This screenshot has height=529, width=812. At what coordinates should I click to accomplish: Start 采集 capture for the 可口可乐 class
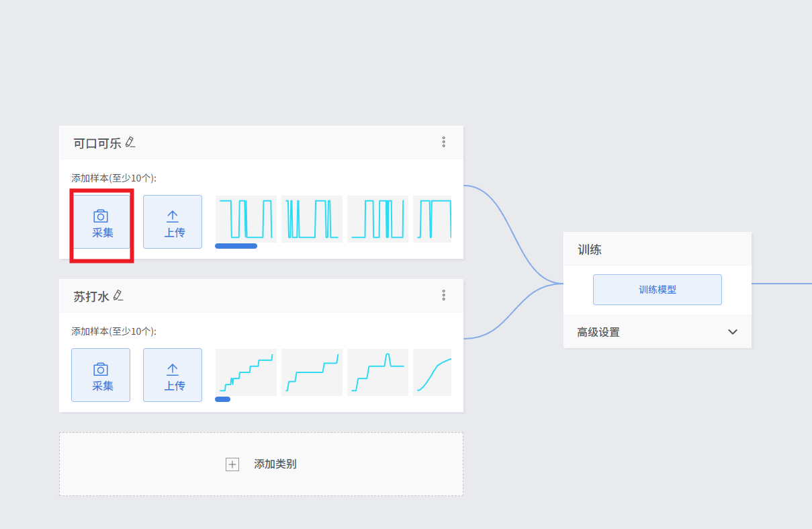coord(101,222)
